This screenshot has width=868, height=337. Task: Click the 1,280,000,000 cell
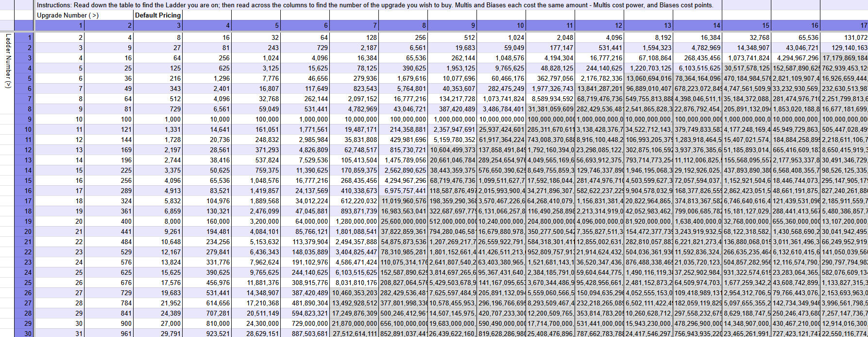pyautogui.click(x=354, y=221)
